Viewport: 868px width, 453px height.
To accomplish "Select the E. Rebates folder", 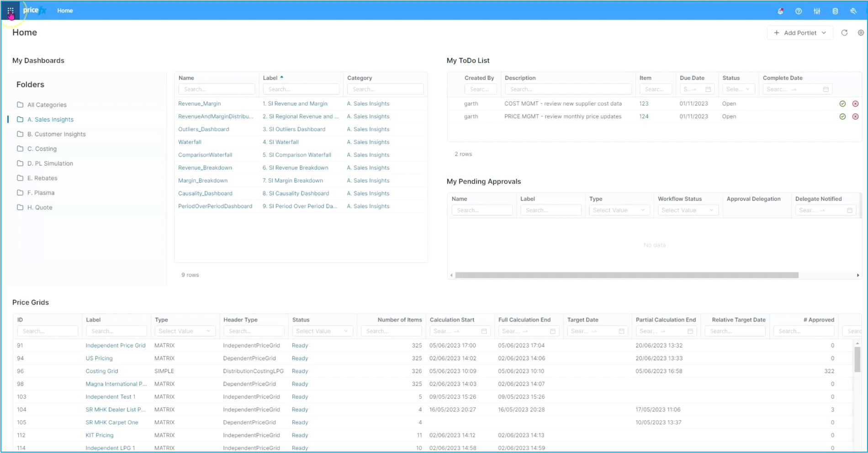I will 42,178.
